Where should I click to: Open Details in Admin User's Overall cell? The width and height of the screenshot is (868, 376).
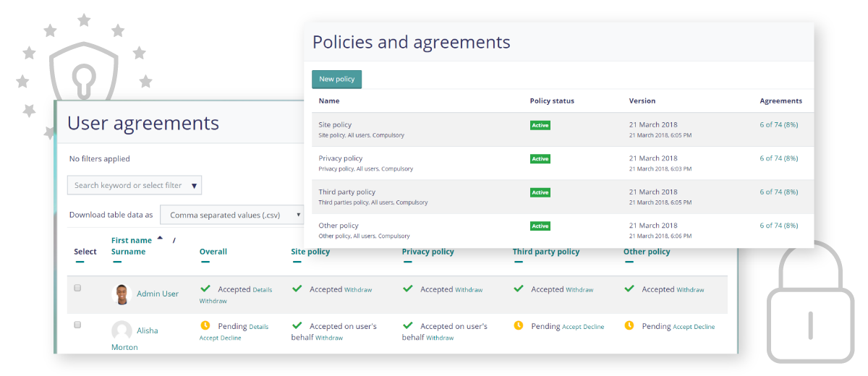263,289
